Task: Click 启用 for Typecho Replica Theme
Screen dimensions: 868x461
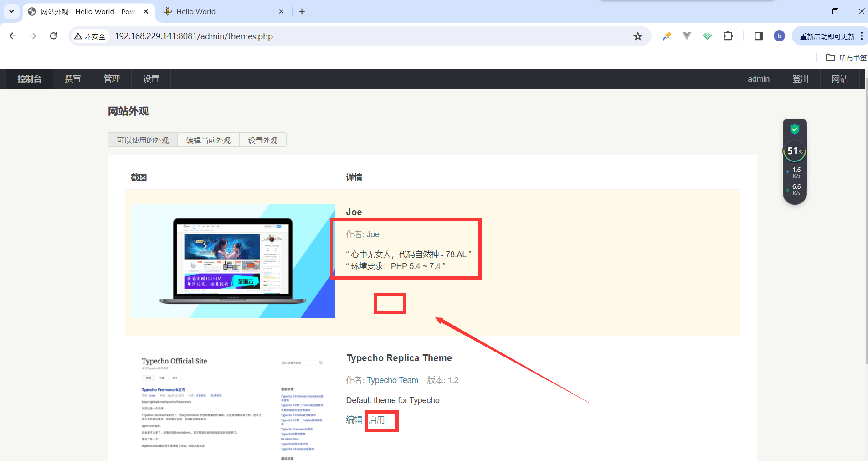Action: [376, 420]
